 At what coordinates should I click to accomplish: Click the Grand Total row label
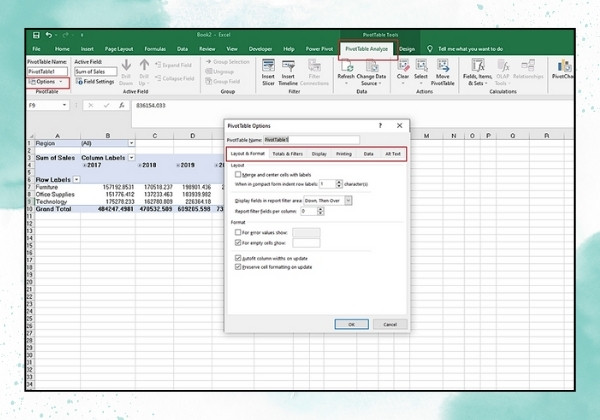[x=54, y=209]
